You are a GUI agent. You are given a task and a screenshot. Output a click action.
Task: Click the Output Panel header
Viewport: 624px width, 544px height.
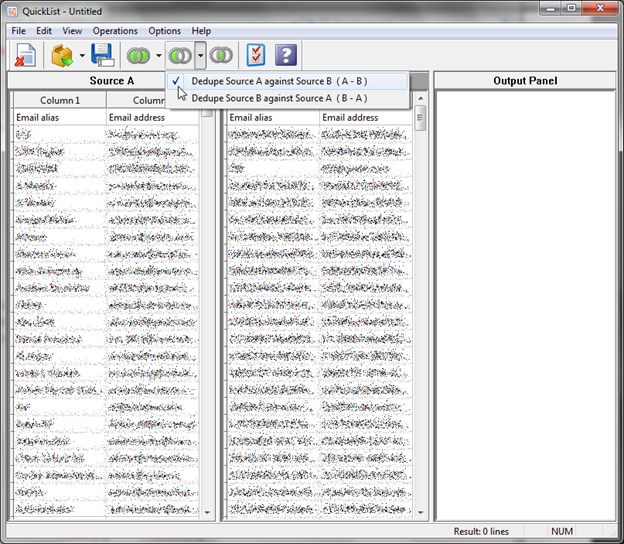point(525,81)
